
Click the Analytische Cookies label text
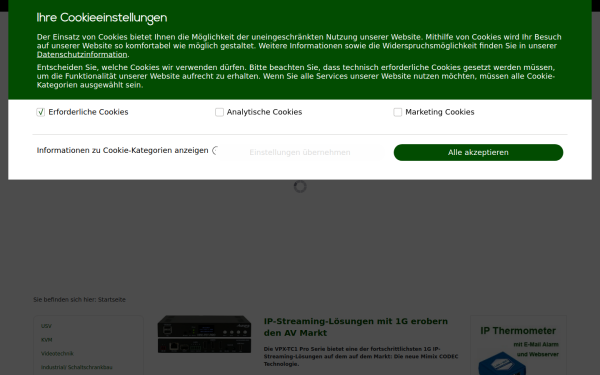point(264,112)
